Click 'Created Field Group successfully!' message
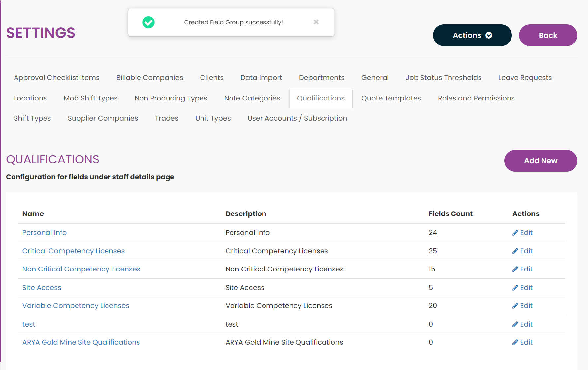The height and width of the screenshot is (370, 588). point(233,22)
